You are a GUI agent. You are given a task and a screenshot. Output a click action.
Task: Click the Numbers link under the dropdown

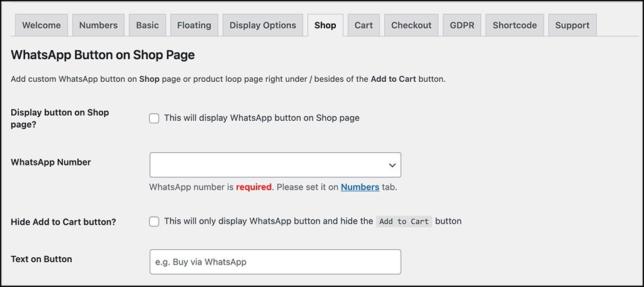[x=360, y=187]
